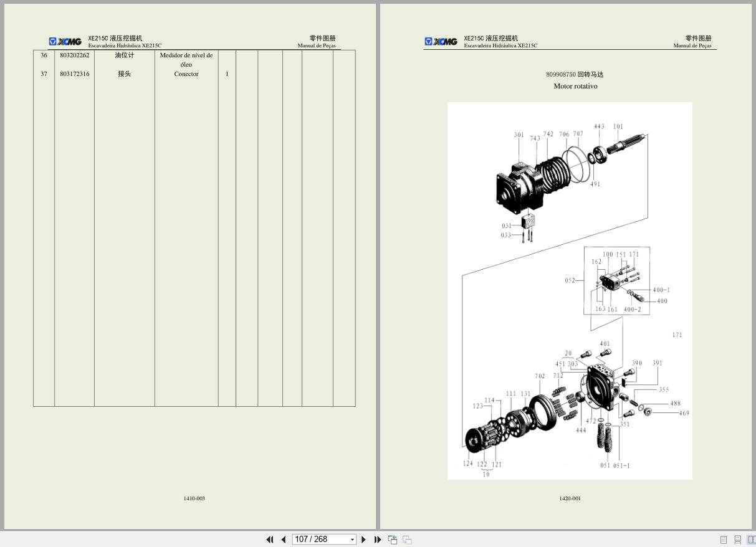
Task: Click part number 803172316
Action: pyautogui.click(x=75, y=74)
